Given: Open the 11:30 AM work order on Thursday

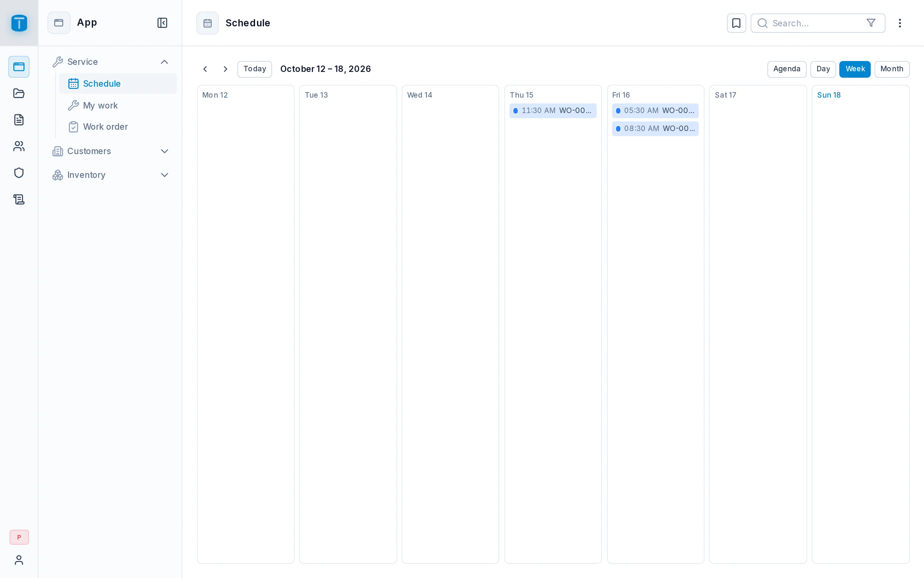Looking at the screenshot, I should point(553,111).
